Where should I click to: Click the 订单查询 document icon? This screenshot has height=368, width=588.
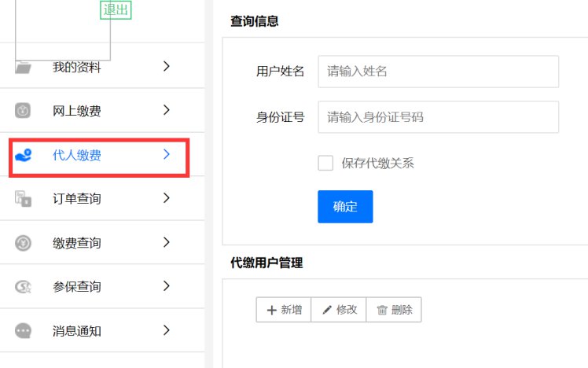point(24,199)
